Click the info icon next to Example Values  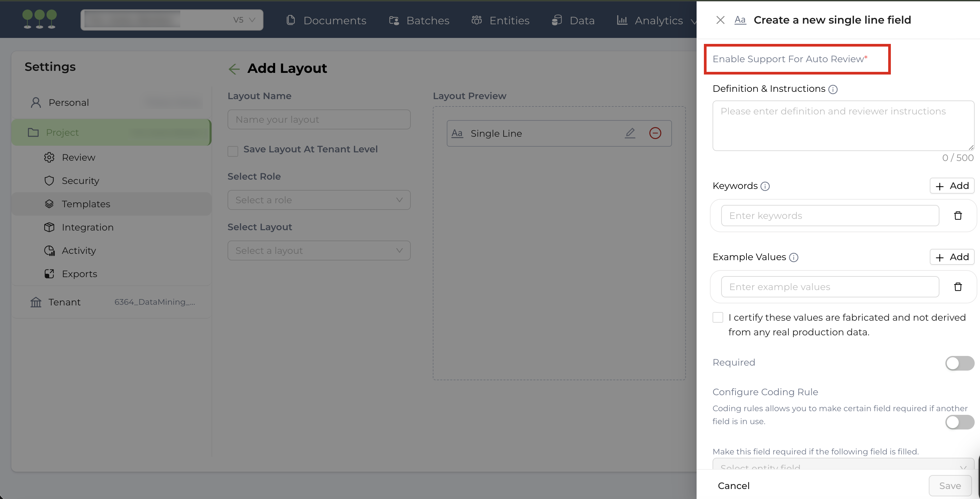793,257
